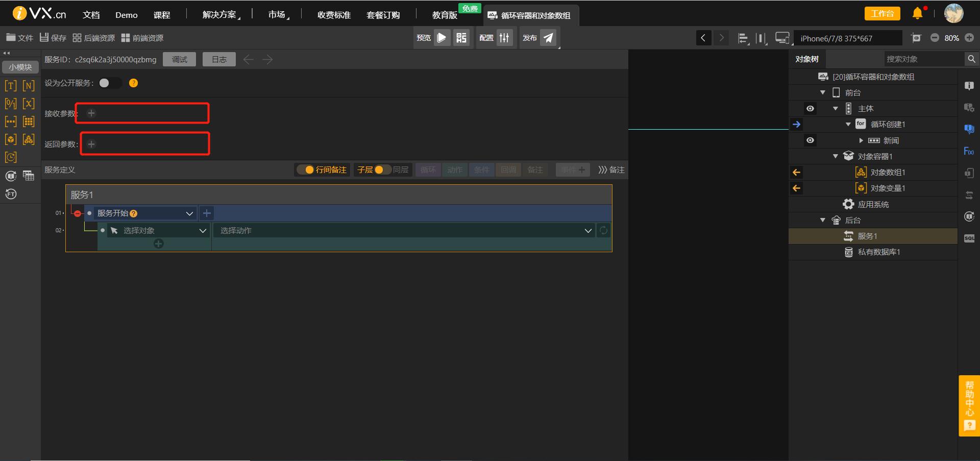
Task: Open the 后端资源 button
Action: pos(94,38)
